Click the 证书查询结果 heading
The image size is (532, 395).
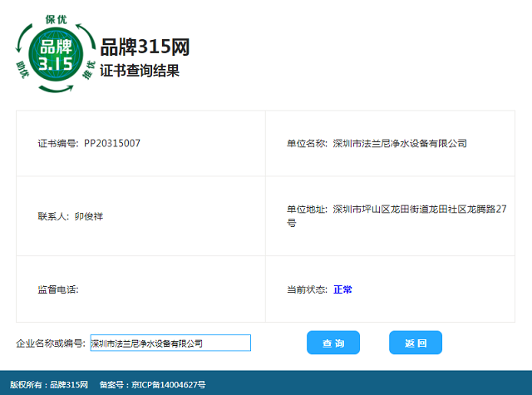[140, 71]
